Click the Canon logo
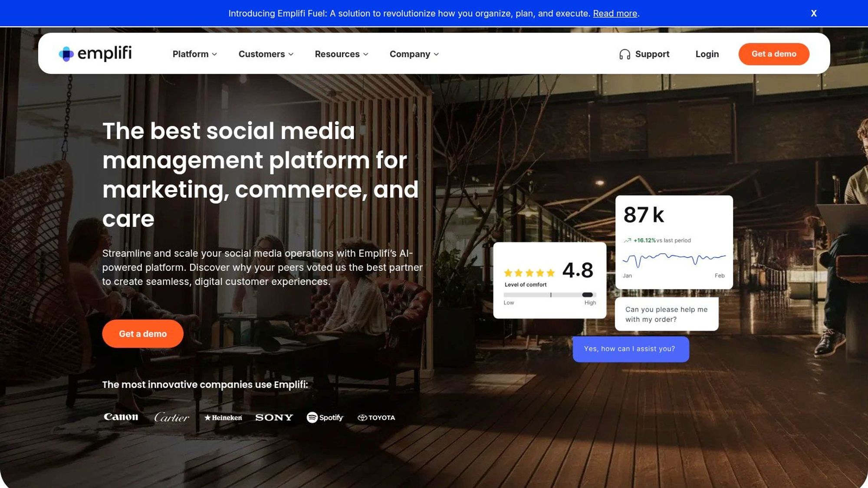Viewport: 868px width, 488px height. click(x=121, y=417)
